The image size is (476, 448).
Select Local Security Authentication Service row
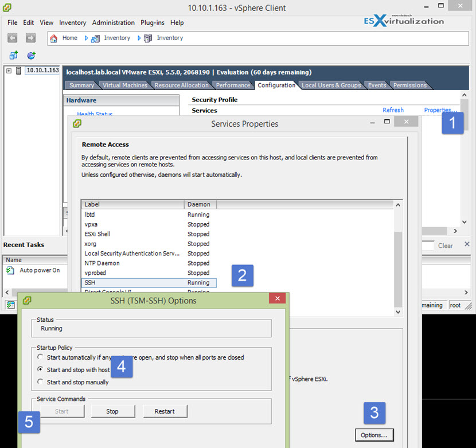[x=149, y=254]
